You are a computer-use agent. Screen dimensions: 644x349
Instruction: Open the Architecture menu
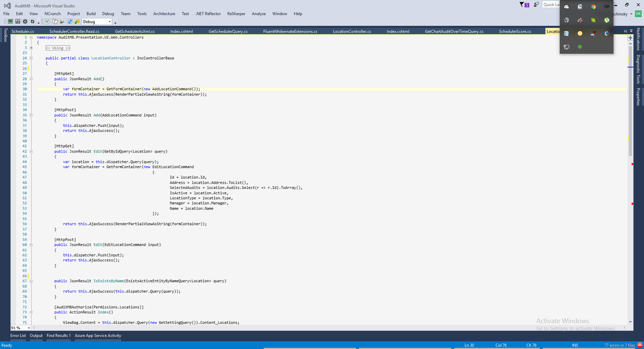(x=164, y=13)
